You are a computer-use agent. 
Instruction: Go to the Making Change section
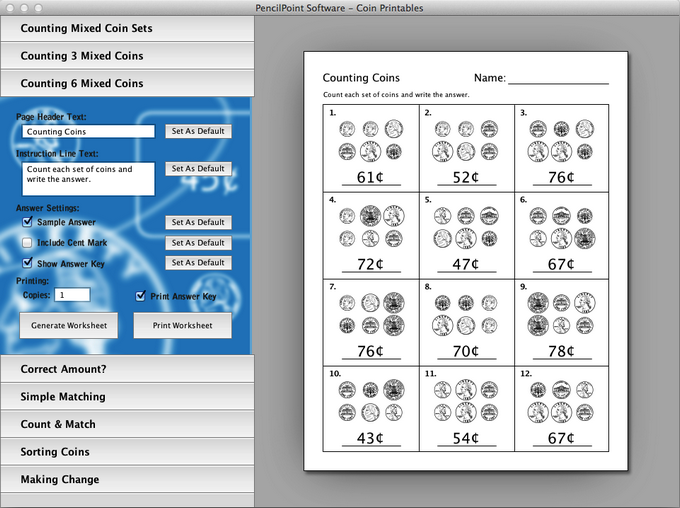click(127, 479)
